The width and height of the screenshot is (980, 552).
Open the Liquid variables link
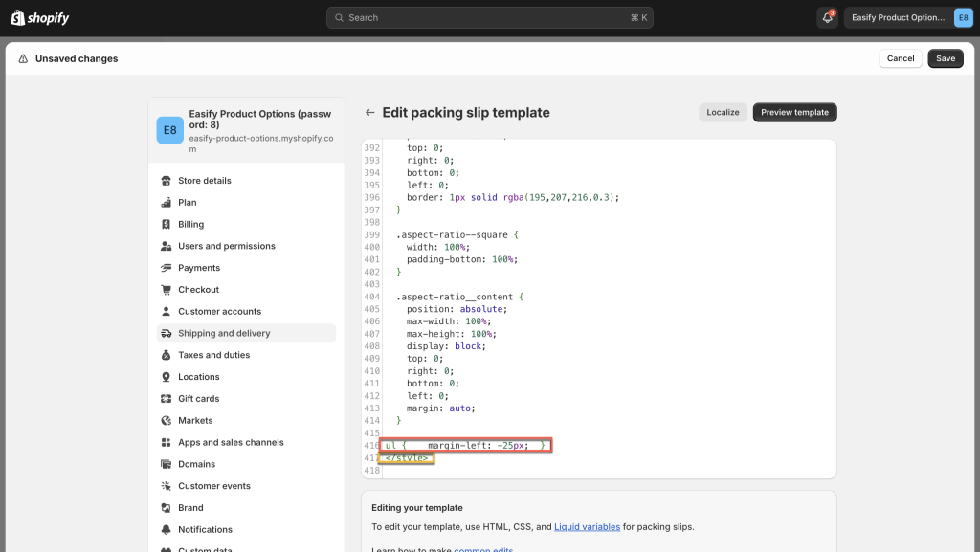[587, 527]
